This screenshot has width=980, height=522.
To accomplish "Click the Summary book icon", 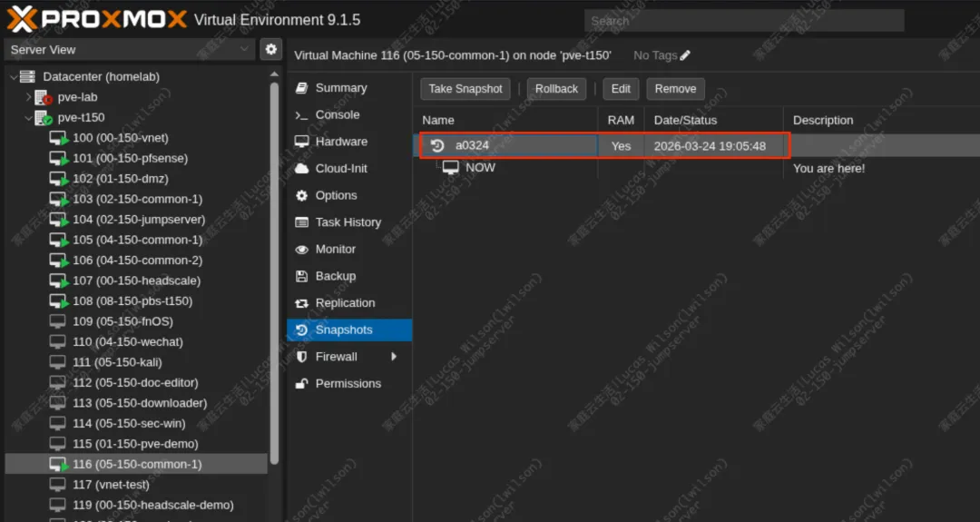I will 302,87.
